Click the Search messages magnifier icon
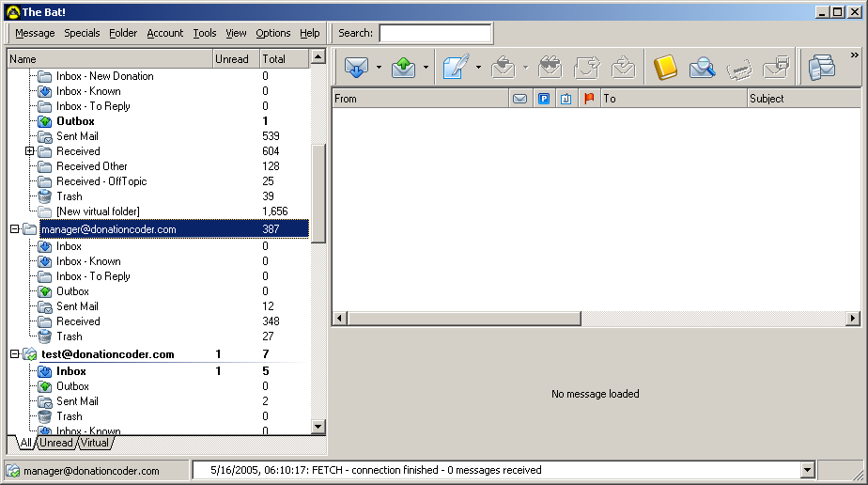Screen dimensions: 868x485 703,68
